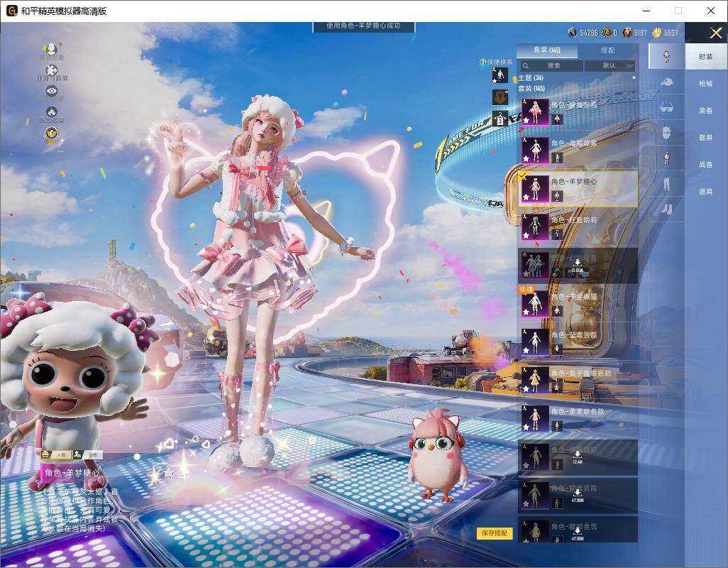Select the shoes slot icon
Viewport: 728px width, 568px height.
tap(666, 210)
